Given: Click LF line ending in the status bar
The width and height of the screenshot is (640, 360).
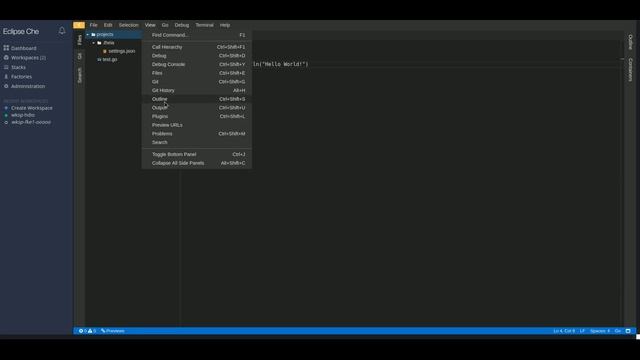Looking at the screenshot, I should (582, 331).
